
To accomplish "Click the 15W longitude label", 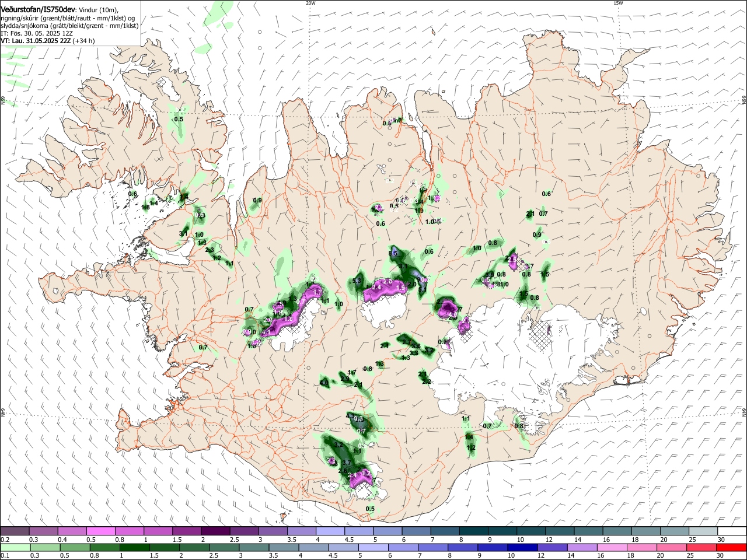I will pos(618,3).
